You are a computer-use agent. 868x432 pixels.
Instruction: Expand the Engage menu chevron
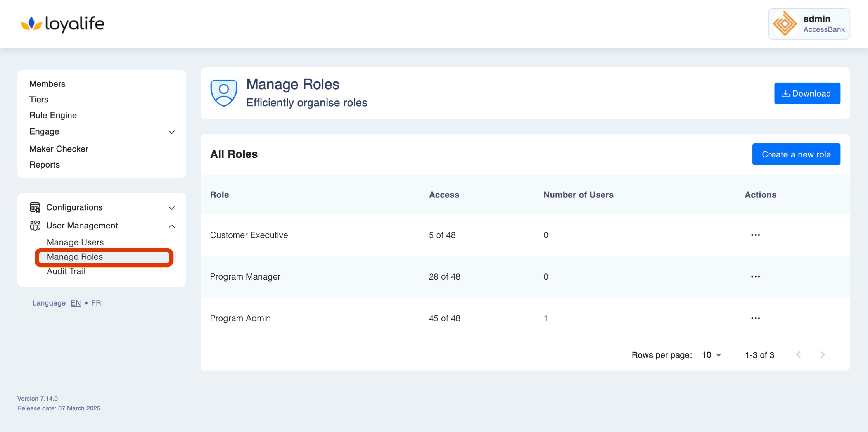click(x=171, y=132)
